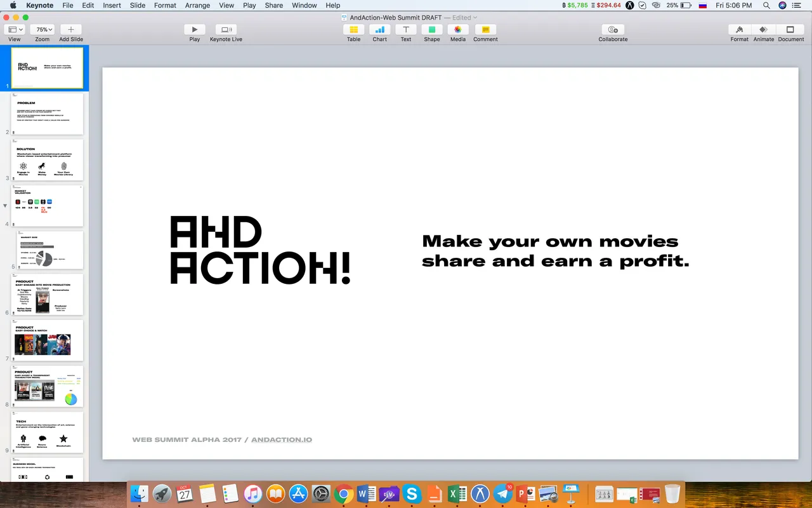Open the File menu

pyautogui.click(x=67, y=5)
